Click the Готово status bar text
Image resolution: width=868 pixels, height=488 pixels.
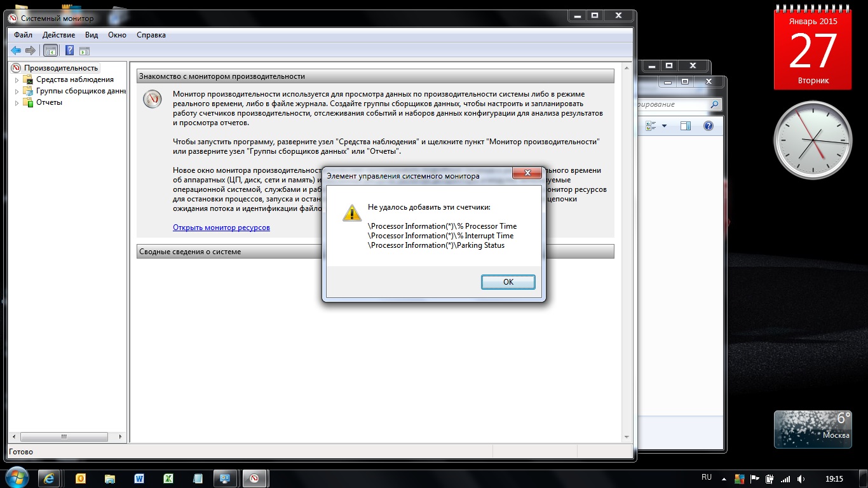tap(21, 452)
